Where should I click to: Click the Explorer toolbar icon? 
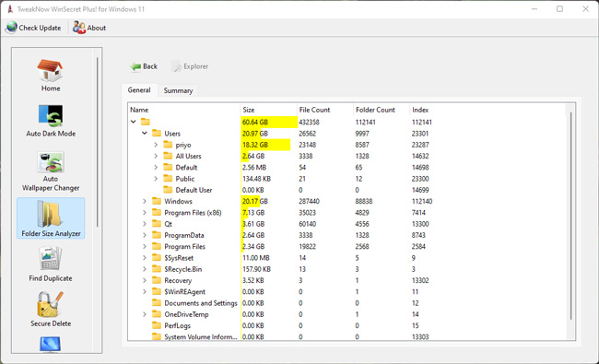pyautogui.click(x=177, y=66)
